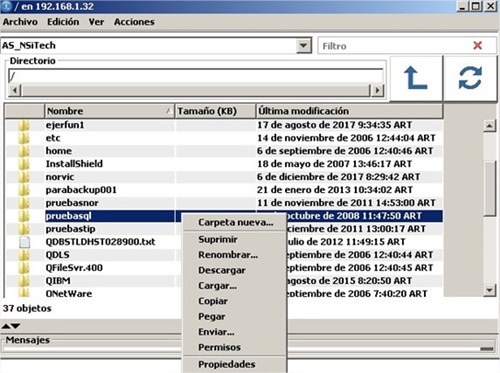Open the AS_NSiTech system dropdown arrow
The image size is (500, 373).
[303, 45]
